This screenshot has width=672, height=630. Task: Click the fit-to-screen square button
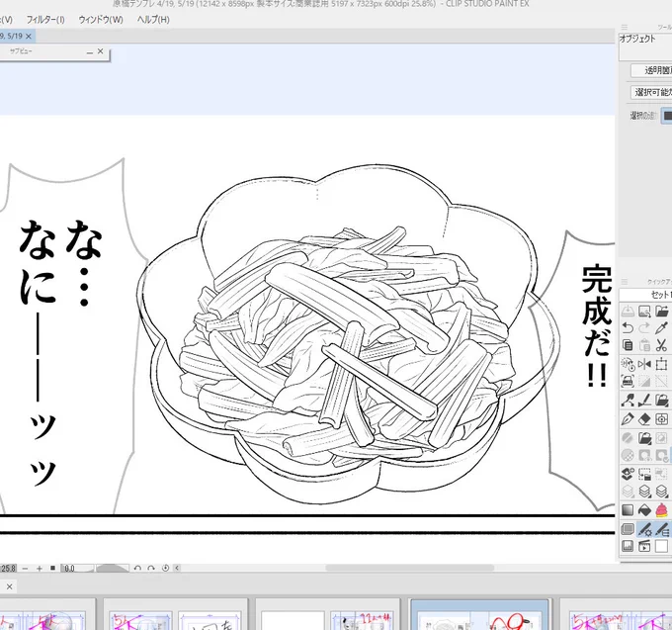coord(52,568)
